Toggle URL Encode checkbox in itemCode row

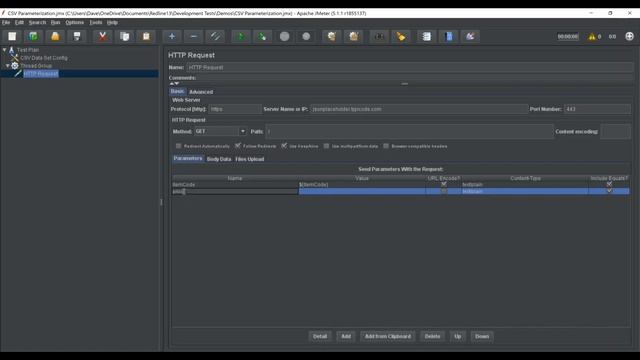point(444,184)
